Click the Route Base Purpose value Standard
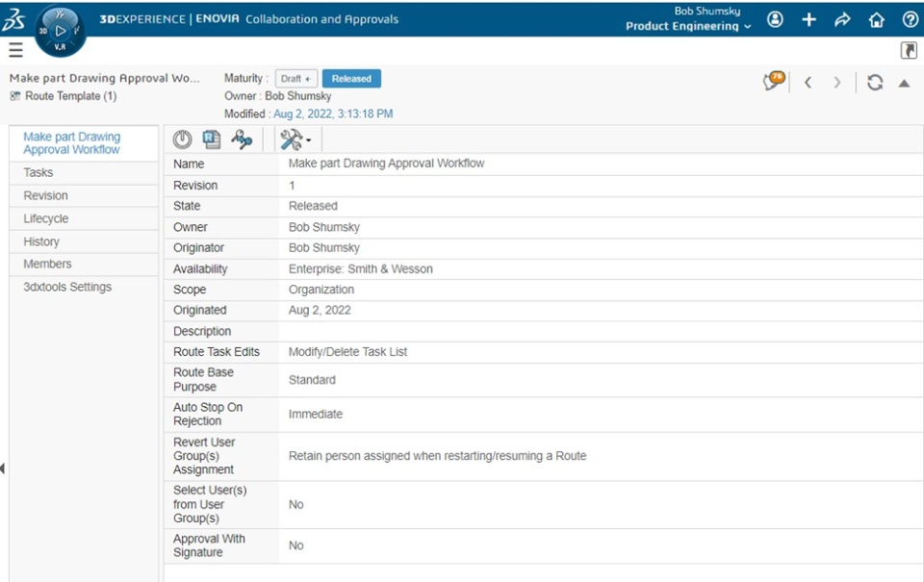Screen dimensions: 924x582 [x=312, y=380]
